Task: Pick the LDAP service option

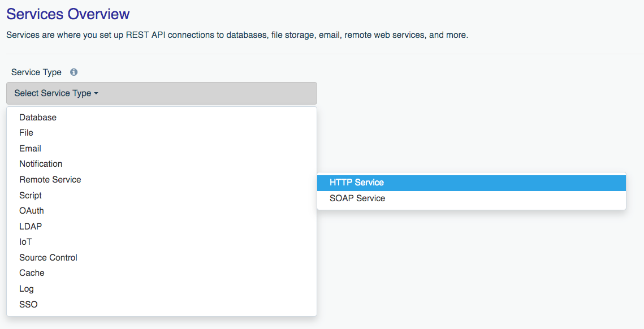Action: tap(31, 227)
